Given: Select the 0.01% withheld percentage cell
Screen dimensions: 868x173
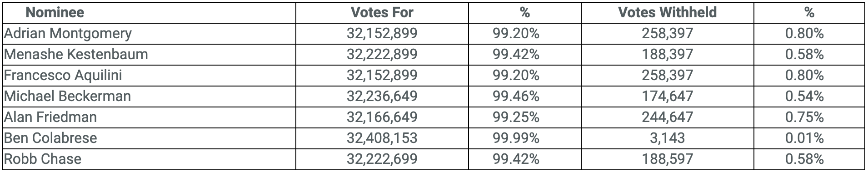Looking at the screenshot, I should (804, 138).
